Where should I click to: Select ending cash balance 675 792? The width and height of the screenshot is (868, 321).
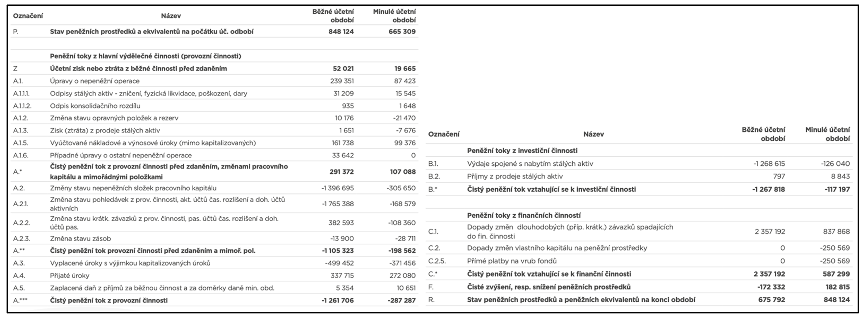772,300
